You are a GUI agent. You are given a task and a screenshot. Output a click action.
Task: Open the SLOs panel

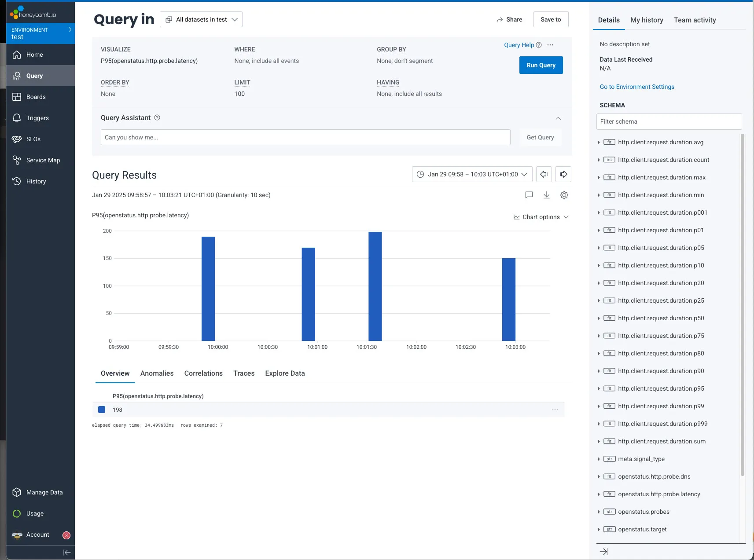point(33,139)
